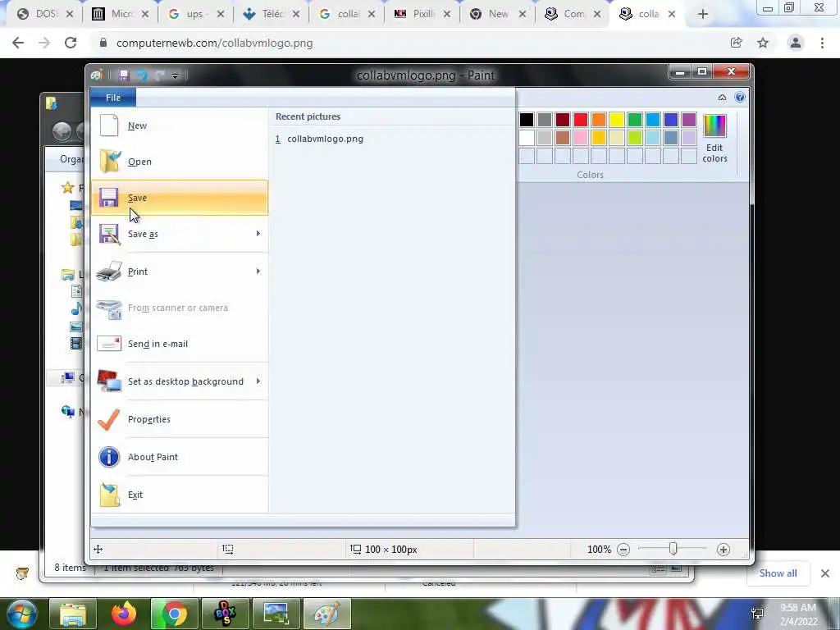
Task: Select Save in the File menu
Action: 180,198
